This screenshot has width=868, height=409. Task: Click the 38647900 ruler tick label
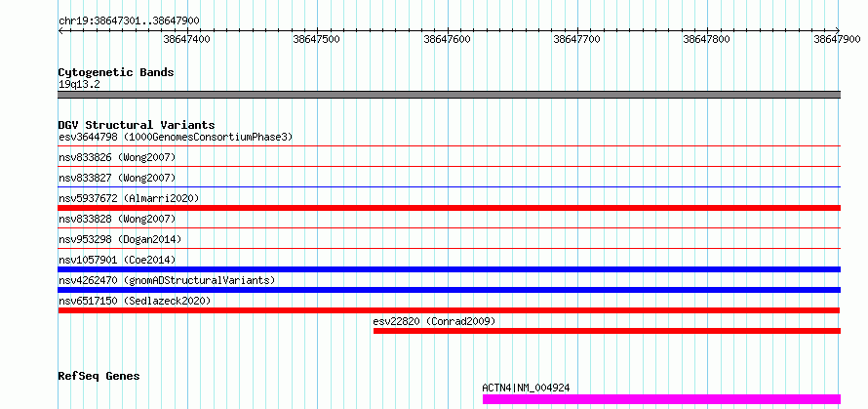tap(837, 39)
